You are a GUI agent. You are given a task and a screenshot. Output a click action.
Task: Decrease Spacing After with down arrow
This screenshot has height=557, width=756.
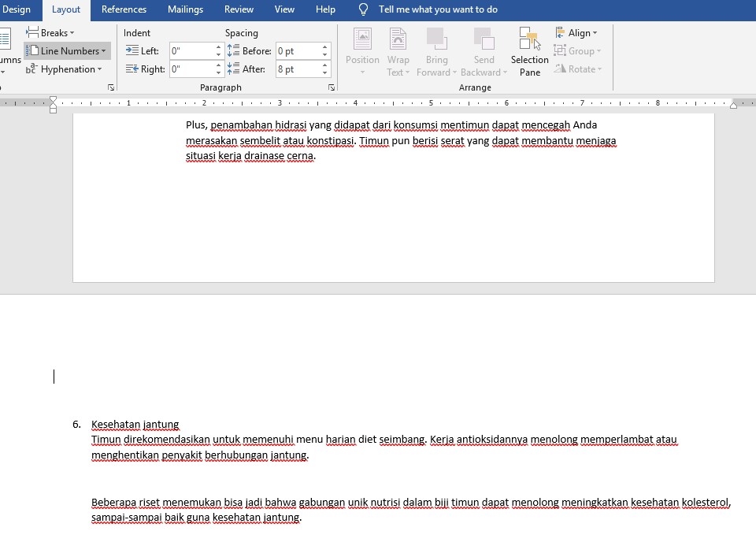coord(324,72)
